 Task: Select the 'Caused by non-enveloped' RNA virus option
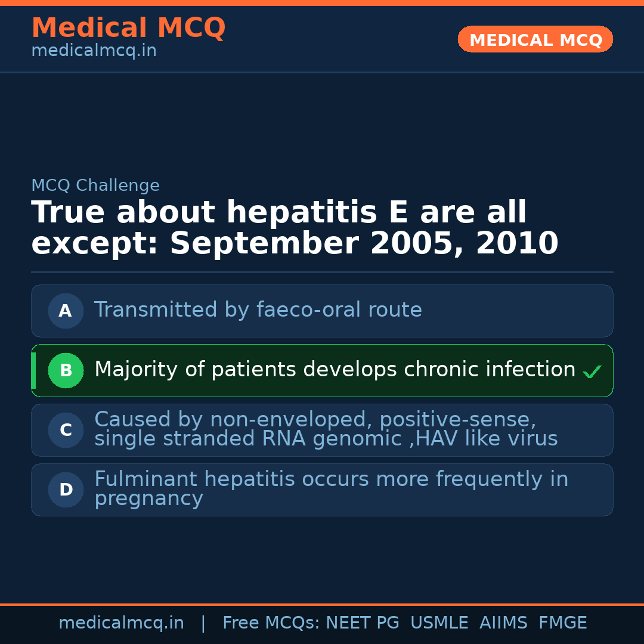tap(326, 429)
